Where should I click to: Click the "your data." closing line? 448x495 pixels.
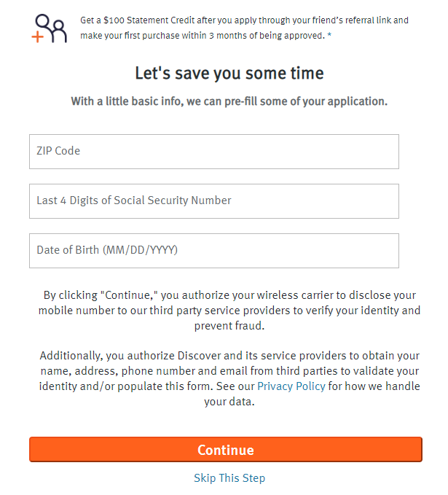pyautogui.click(x=229, y=402)
